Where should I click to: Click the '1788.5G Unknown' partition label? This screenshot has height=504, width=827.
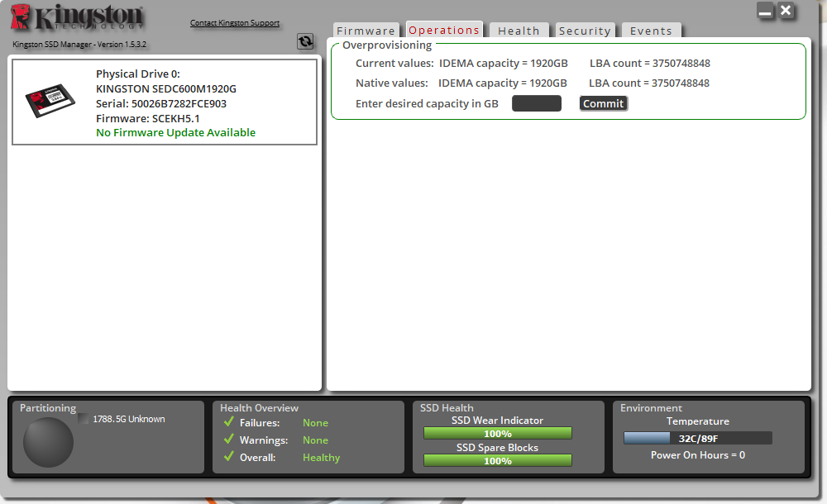(x=129, y=419)
